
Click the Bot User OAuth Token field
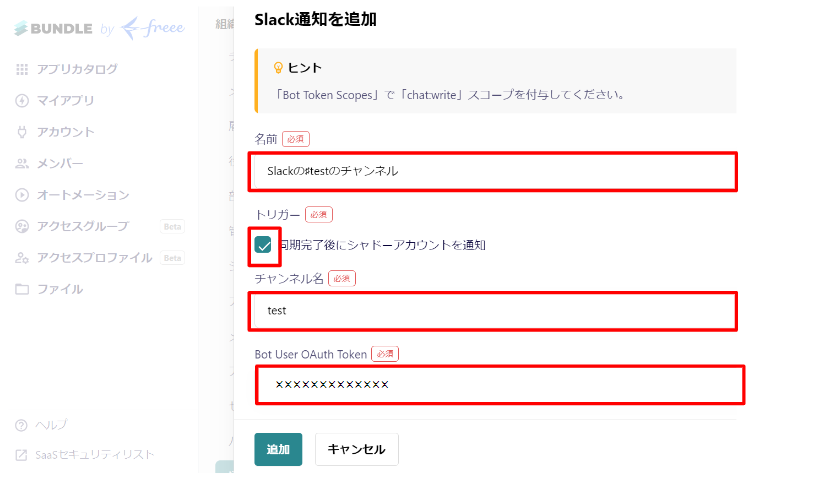(x=500, y=385)
